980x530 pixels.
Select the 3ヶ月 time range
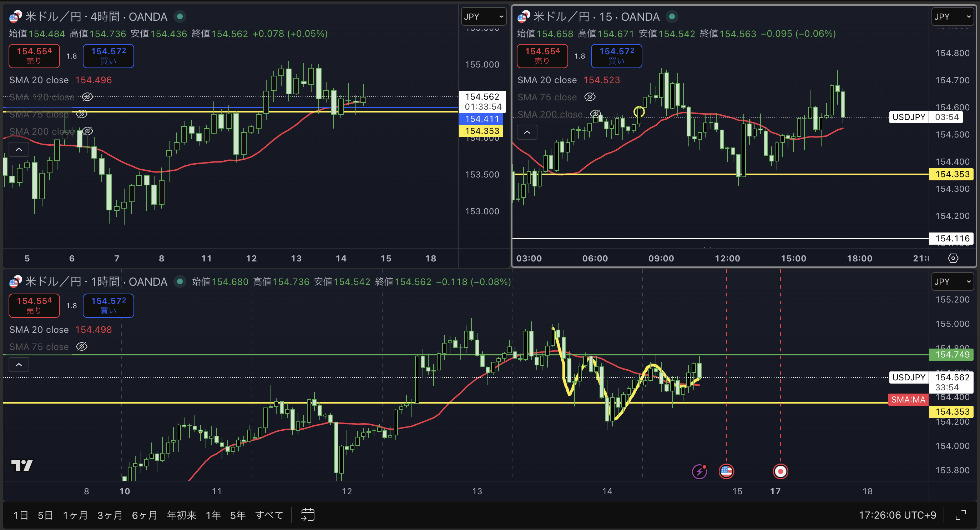pyautogui.click(x=110, y=515)
